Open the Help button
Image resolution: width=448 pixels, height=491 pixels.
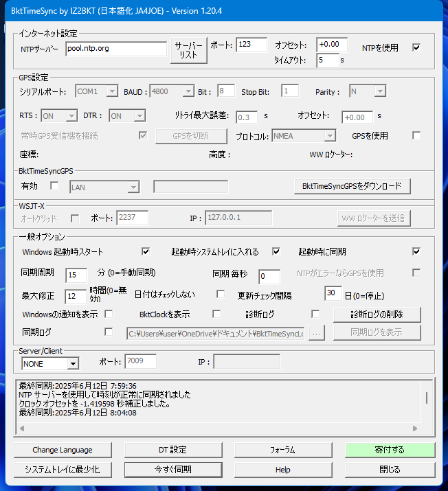click(x=283, y=470)
